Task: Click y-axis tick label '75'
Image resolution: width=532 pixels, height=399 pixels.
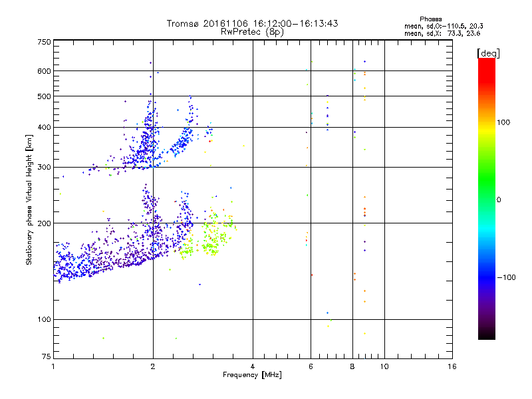Action: click(x=47, y=356)
